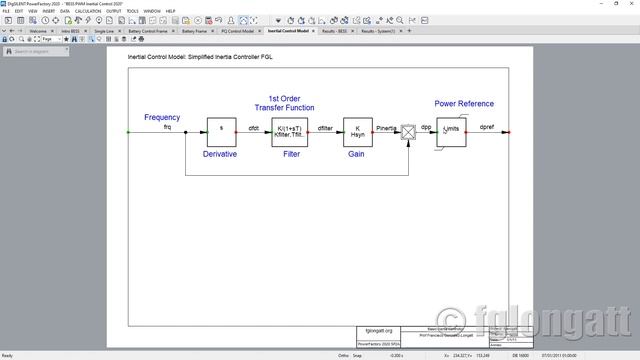Click the crosshair target icon in main toolbar

pos(56,20)
